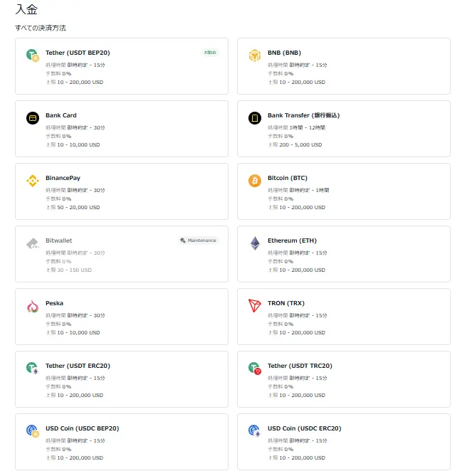Select the BNB (BNB) title
Image resolution: width=467 pixels, height=476 pixels.
pyautogui.click(x=284, y=53)
